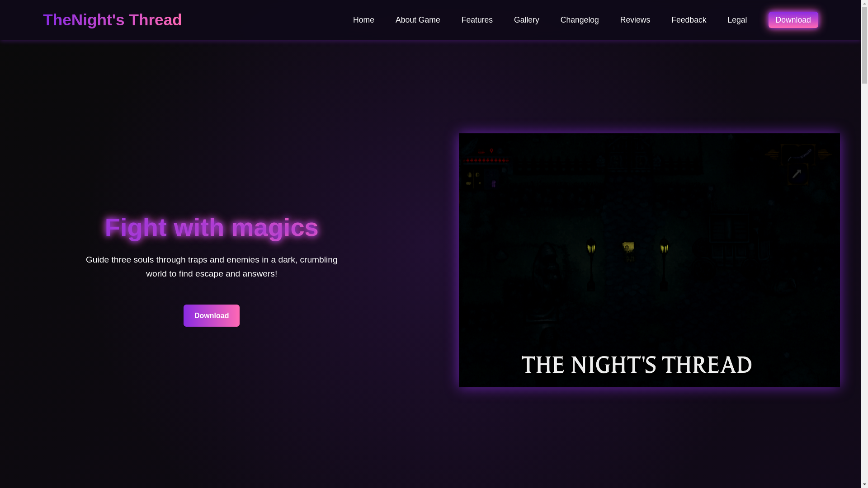868x488 pixels.
Task: Go to the Legal page link
Action: [x=737, y=20]
